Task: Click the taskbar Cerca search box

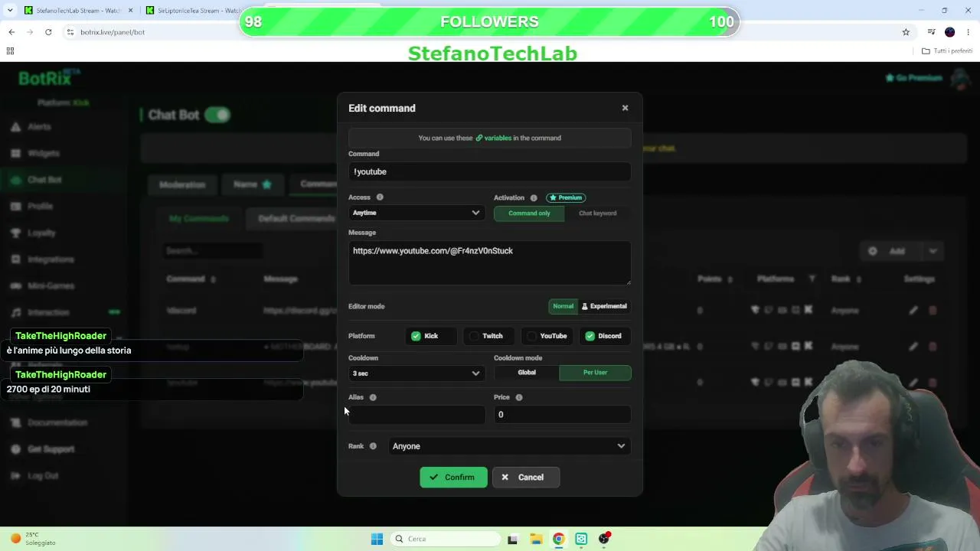Action: 446,539
